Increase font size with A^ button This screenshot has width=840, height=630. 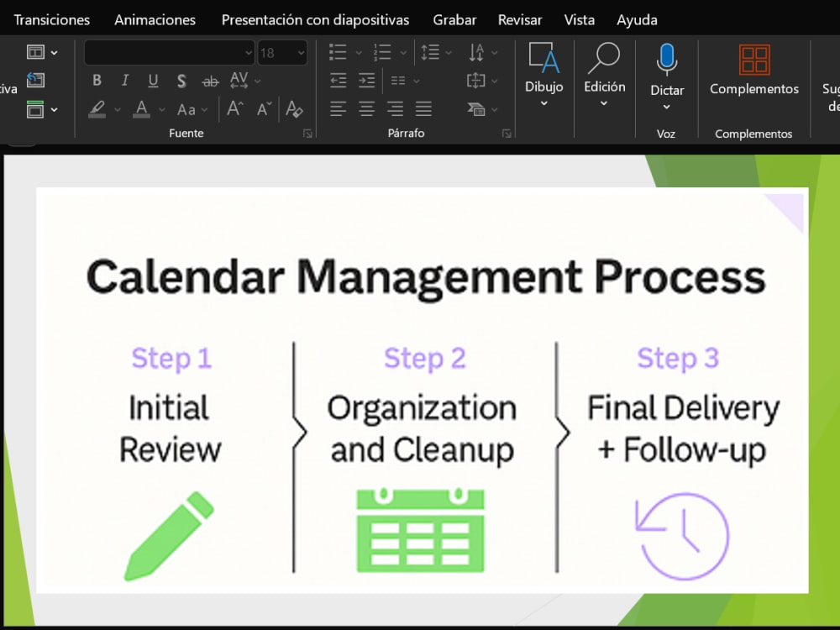point(234,109)
